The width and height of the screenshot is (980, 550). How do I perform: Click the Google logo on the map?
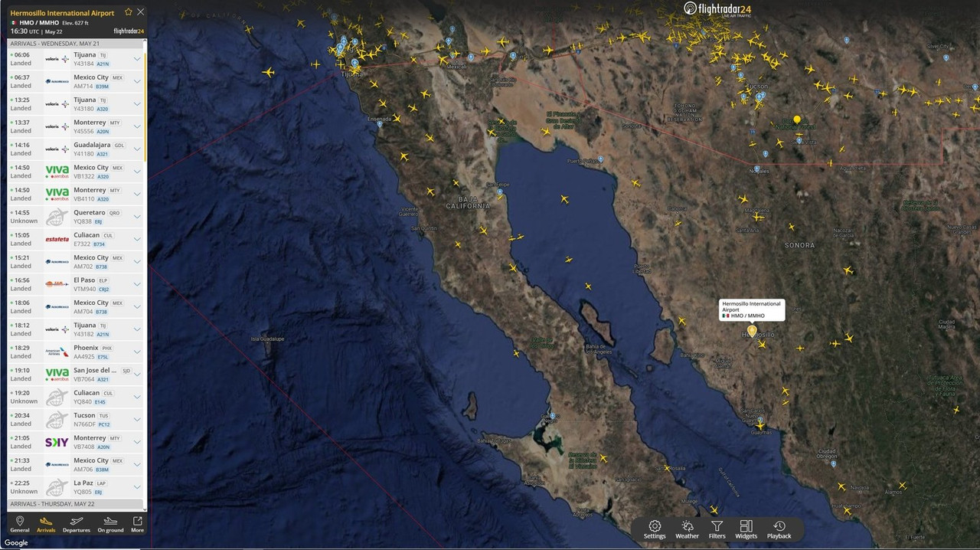point(16,543)
